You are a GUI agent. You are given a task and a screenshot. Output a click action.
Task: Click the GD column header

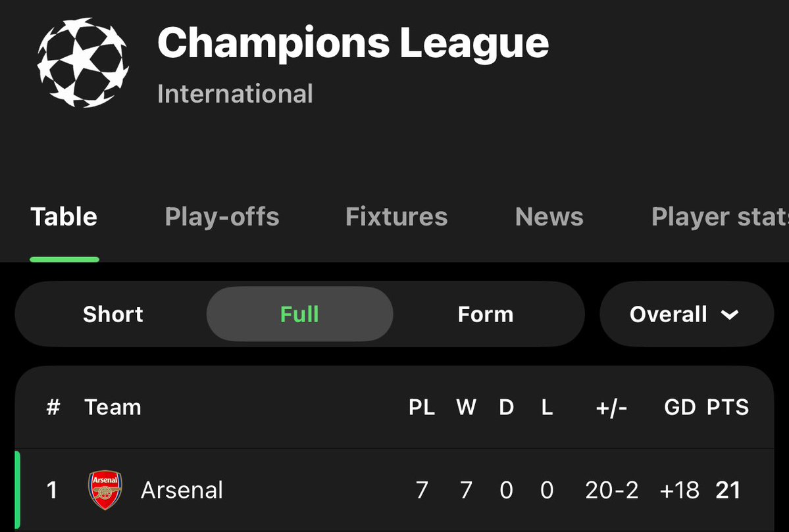(x=680, y=408)
